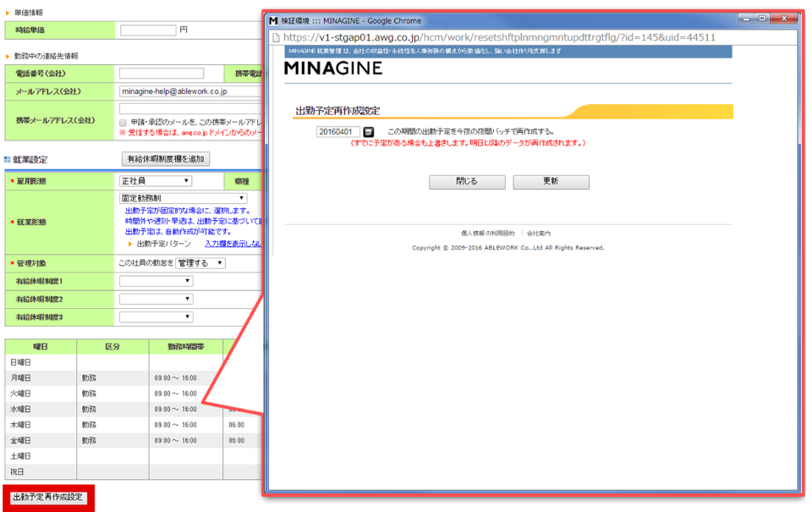The height and width of the screenshot is (512, 812).
Task: Click the 勤務中の連絡先情報 section heading
Action: click(x=46, y=56)
